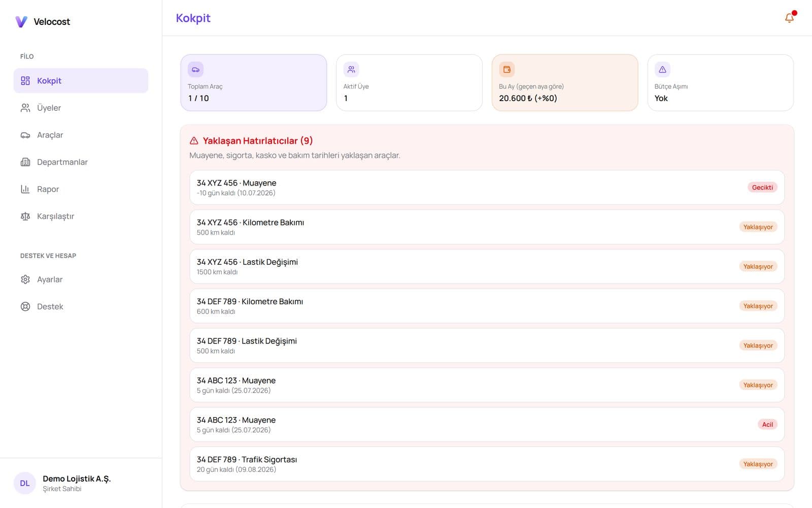Click the Destek lifebuoy icon
Screen dimensions: 812x508
coord(25,306)
